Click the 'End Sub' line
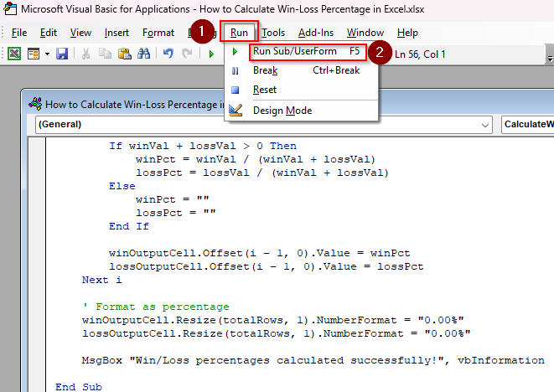Screen dimensions: 554x392 tap(79, 387)
